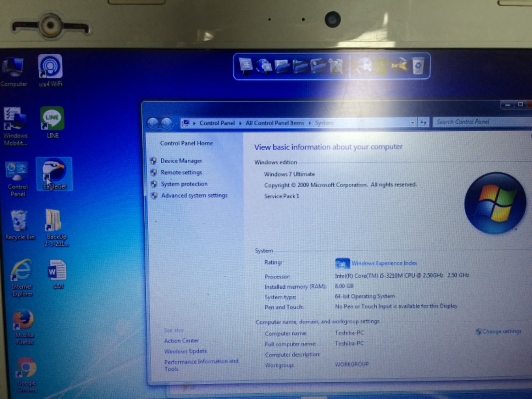
Task: Click the System breadcrumb segment
Action: [324, 123]
